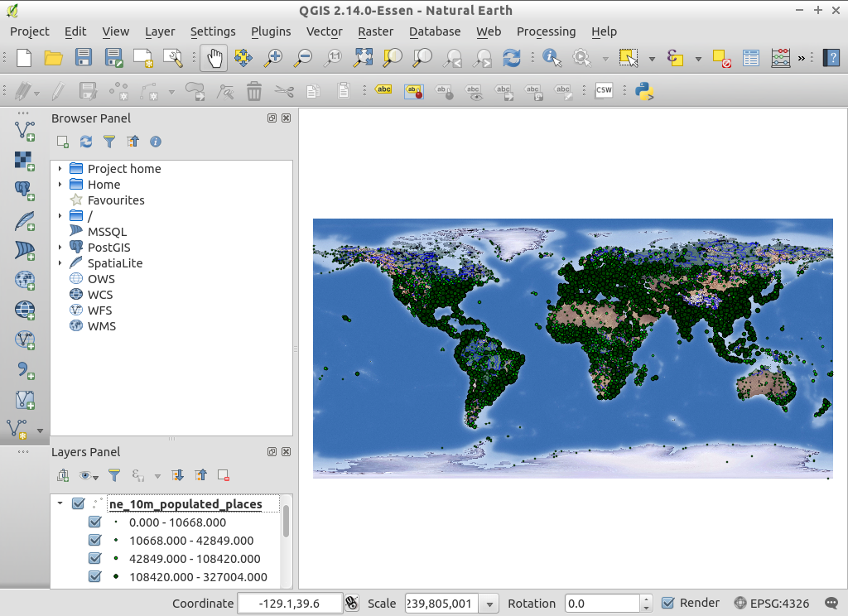Toggle the Render checkbox in status bar
The width and height of the screenshot is (848, 616).
(x=668, y=603)
